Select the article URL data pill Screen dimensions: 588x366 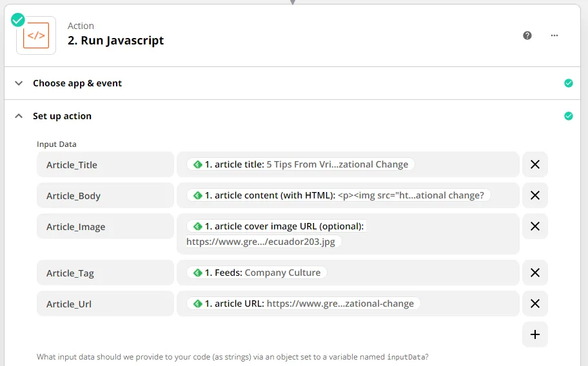tap(304, 303)
